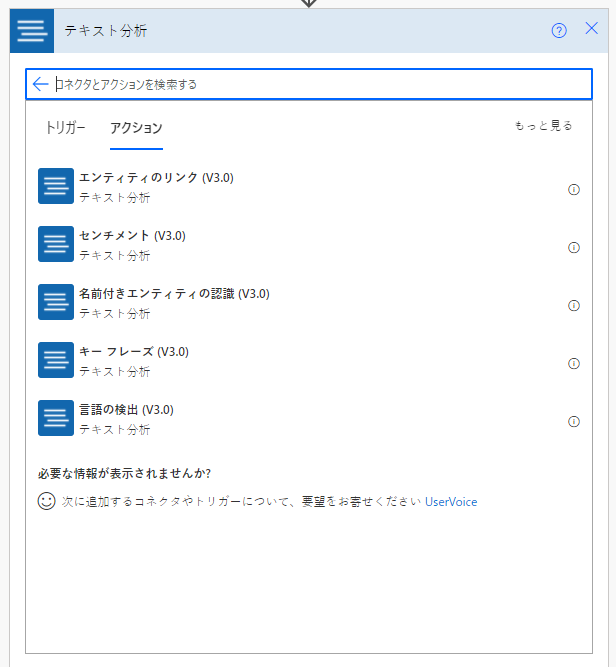The width and height of the screenshot is (616, 667).
Task: Show info for エンティティのリンク (V3.0)
Action: (x=574, y=189)
